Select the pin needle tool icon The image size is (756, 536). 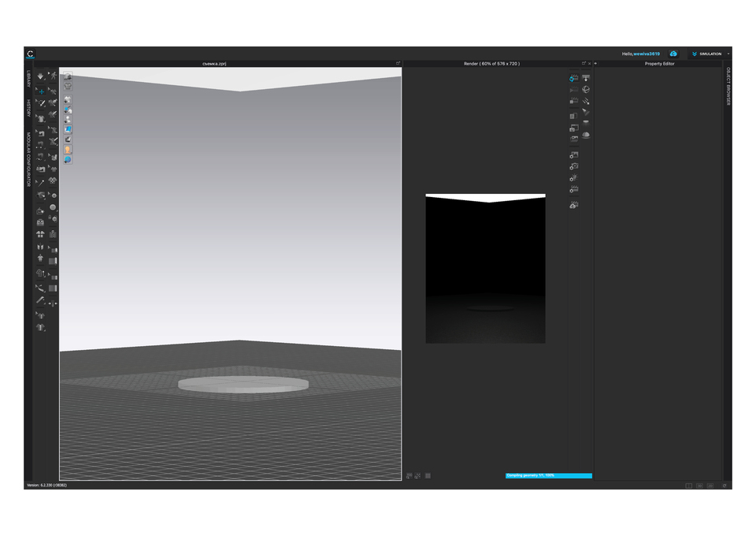point(40,183)
